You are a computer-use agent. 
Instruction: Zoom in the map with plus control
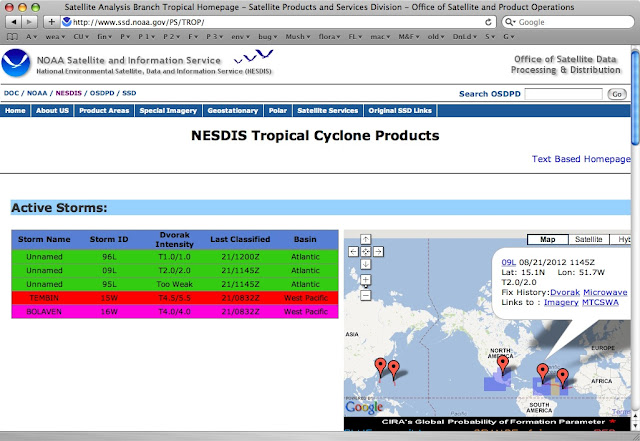[x=366, y=280]
